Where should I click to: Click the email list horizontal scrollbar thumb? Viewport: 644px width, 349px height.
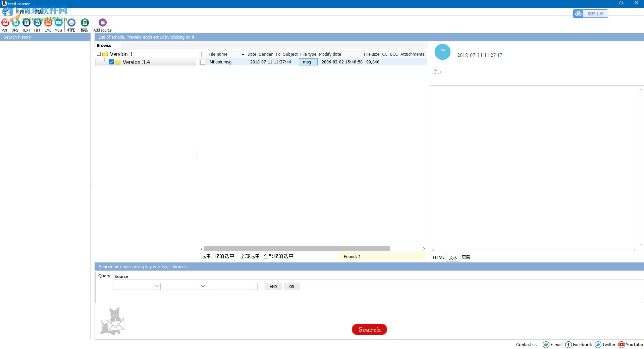point(297,249)
